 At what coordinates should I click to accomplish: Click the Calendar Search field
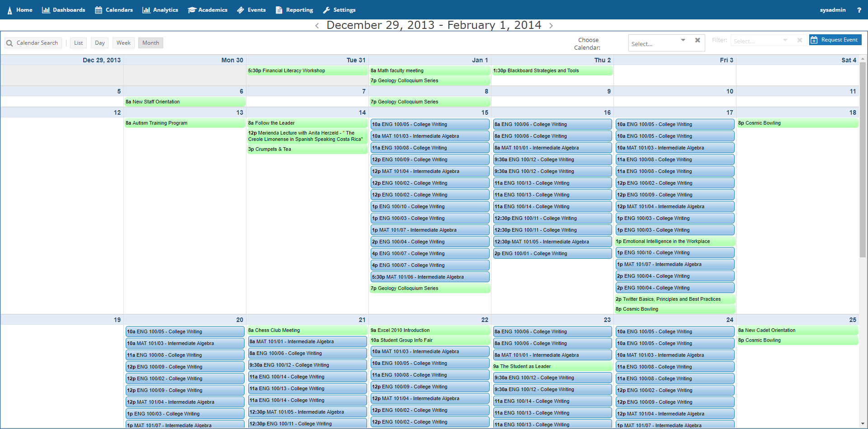pos(33,43)
